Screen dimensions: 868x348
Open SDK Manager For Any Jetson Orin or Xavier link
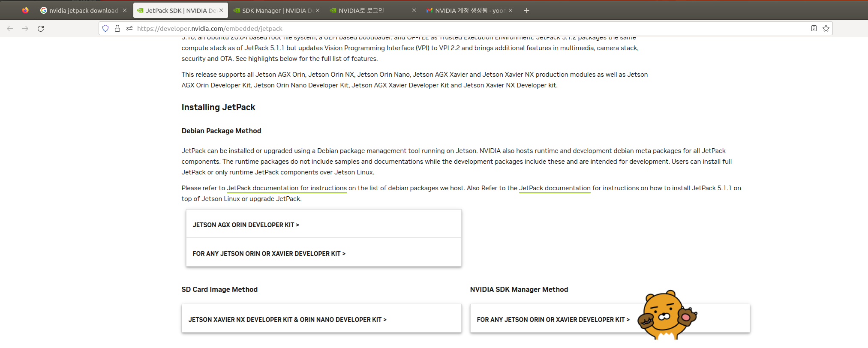point(610,319)
